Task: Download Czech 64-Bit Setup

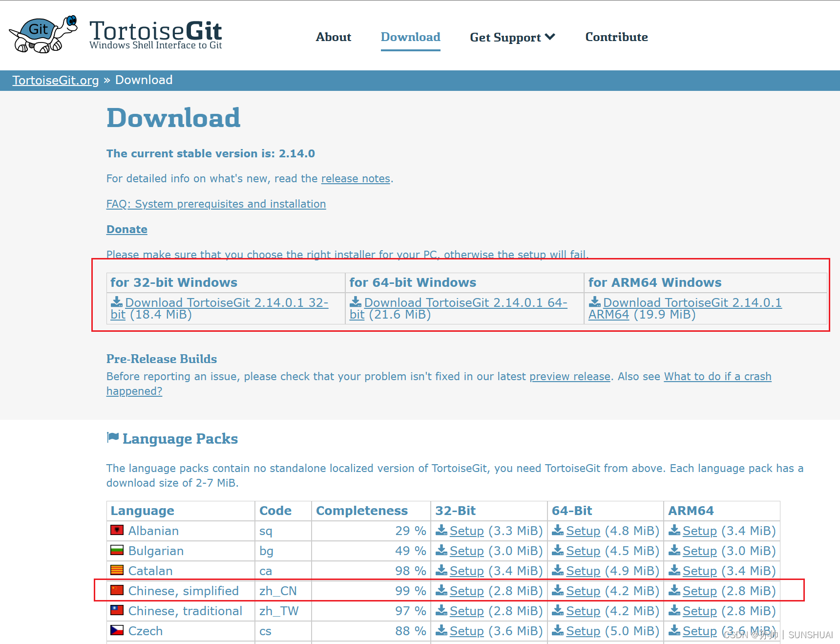Action: [583, 631]
